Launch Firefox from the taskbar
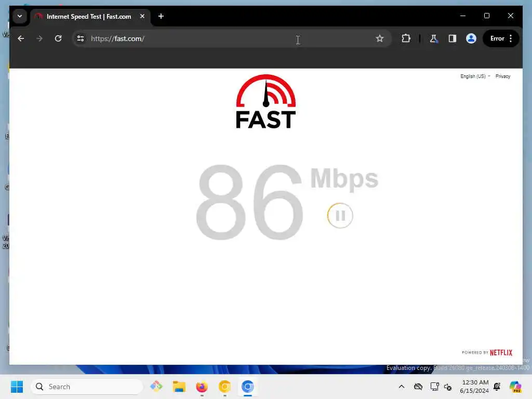532x399 pixels. 202,387
